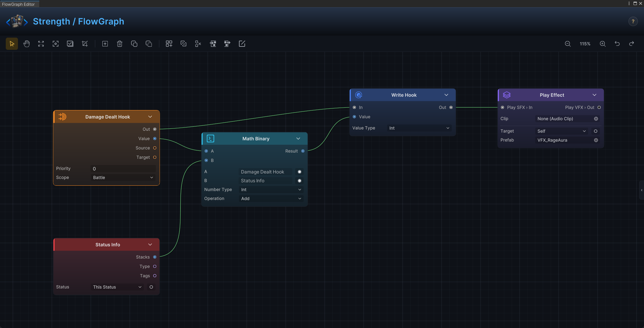This screenshot has width=644, height=328.
Task: Click the Math Binary Result port
Action: pos(303,151)
